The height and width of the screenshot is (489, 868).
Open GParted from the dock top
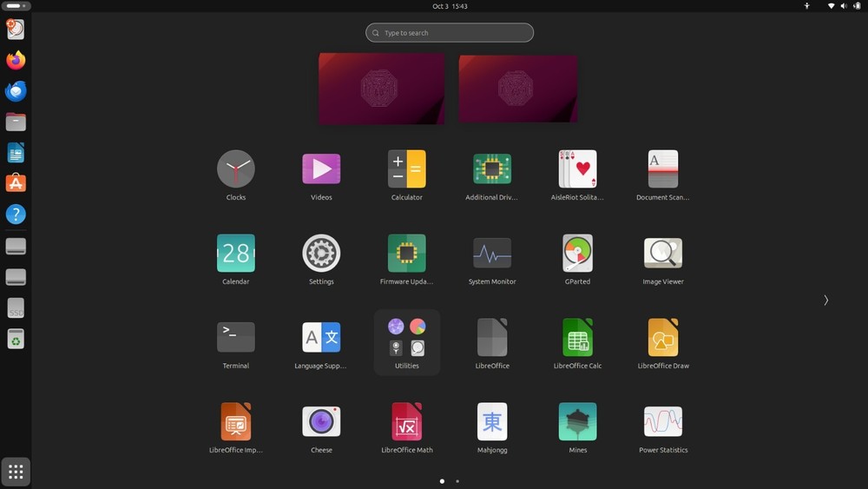tap(16, 30)
